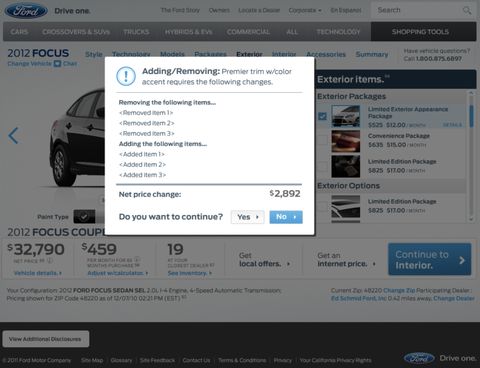Open Your California Privacy Rights link
This screenshot has height=368, width=480.
click(x=335, y=360)
